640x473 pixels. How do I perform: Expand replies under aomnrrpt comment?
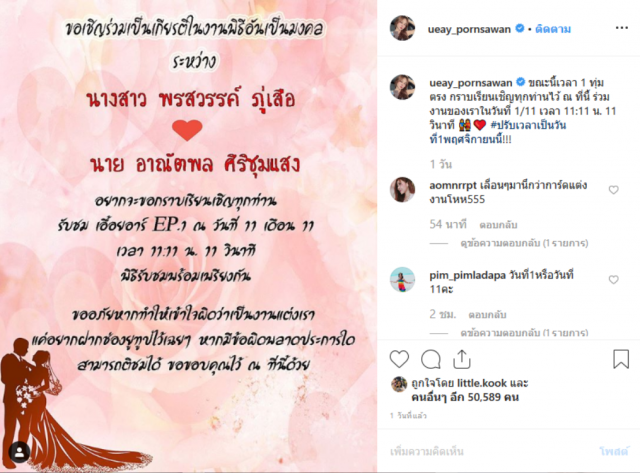[x=524, y=243]
